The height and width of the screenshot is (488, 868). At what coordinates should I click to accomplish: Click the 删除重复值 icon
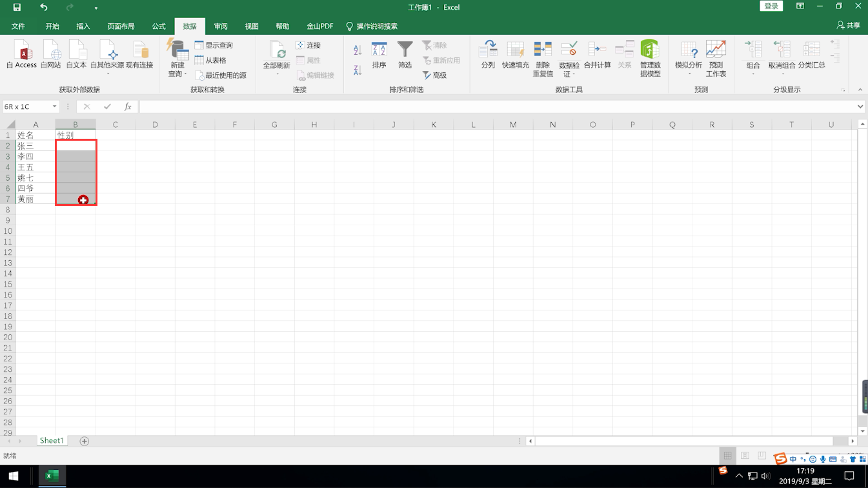(x=543, y=58)
